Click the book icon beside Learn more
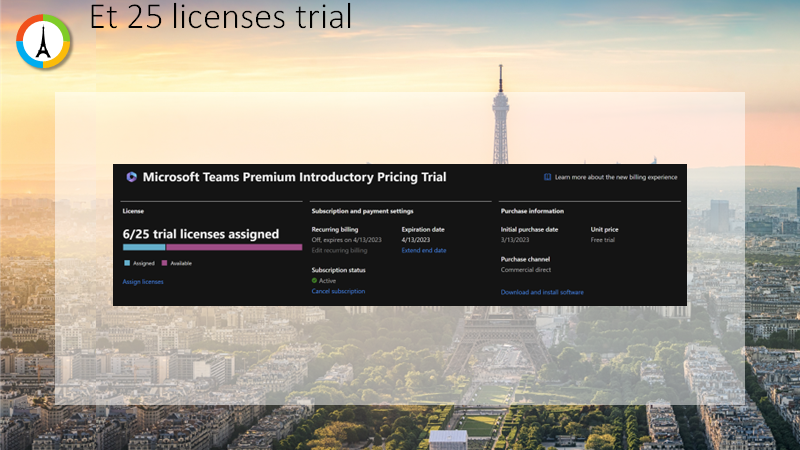Image resolution: width=800 pixels, height=450 pixels. pyautogui.click(x=547, y=177)
